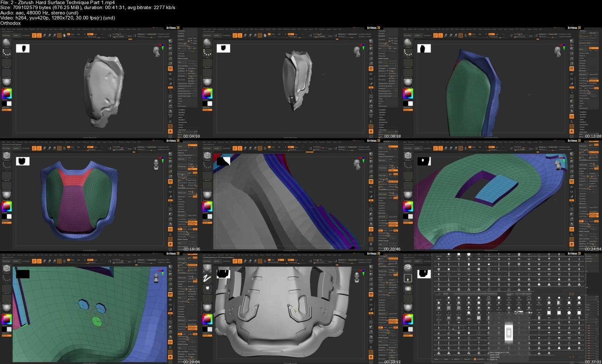Select the star alpha in the 00:37:22 frame
Viewport: 602px width, 364px height.
point(539,297)
